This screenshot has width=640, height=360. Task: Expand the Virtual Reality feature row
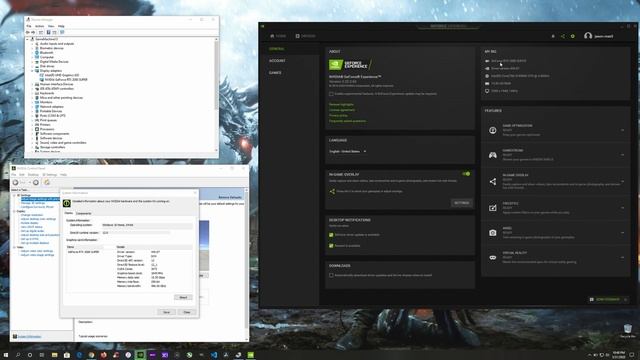point(622,258)
